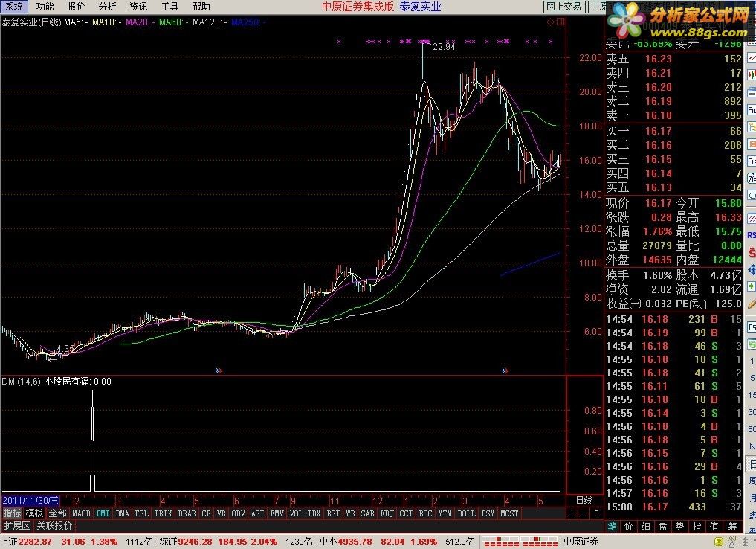Screen dimensions: 756x549
Task: Click the 卖一 price 16.18
Action: [659, 115]
